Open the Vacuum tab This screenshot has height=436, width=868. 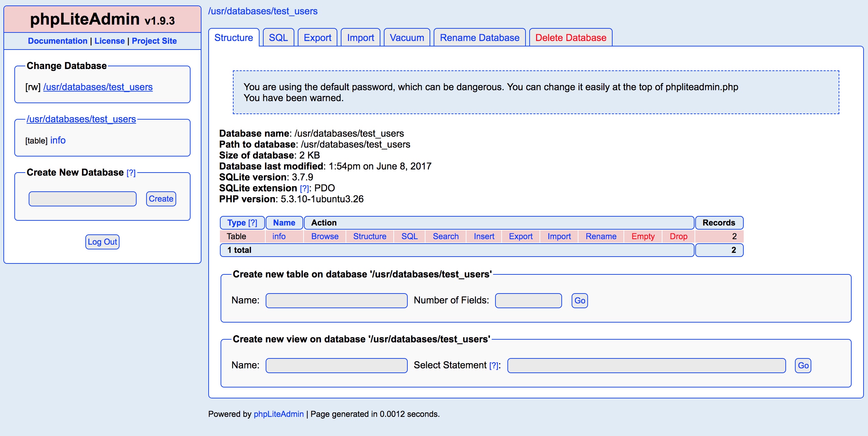tap(407, 38)
